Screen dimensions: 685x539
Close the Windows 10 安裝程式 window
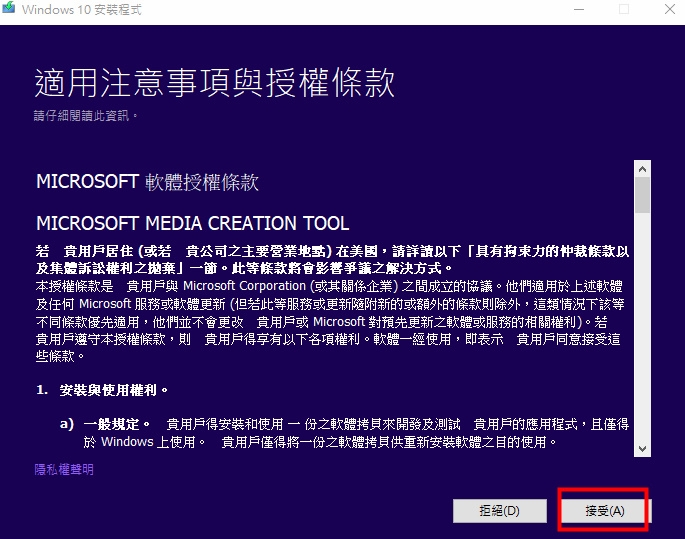pyautogui.click(x=670, y=9)
